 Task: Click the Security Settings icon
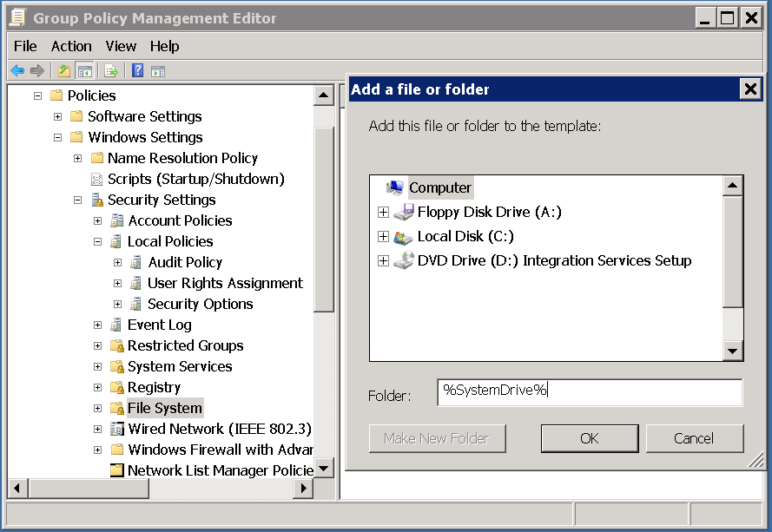pos(97,200)
